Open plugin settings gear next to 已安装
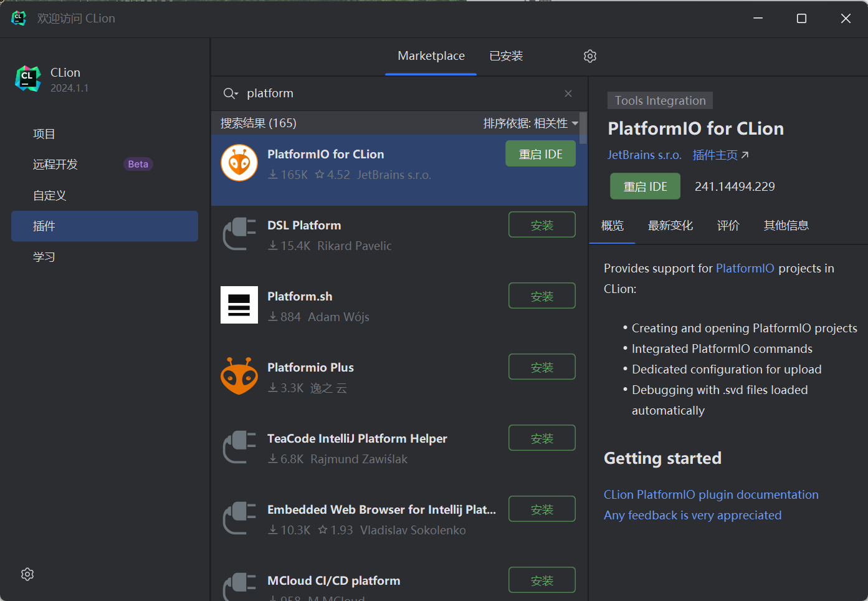The height and width of the screenshot is (601, 868). pyautogui.click(x=590, y=56)
